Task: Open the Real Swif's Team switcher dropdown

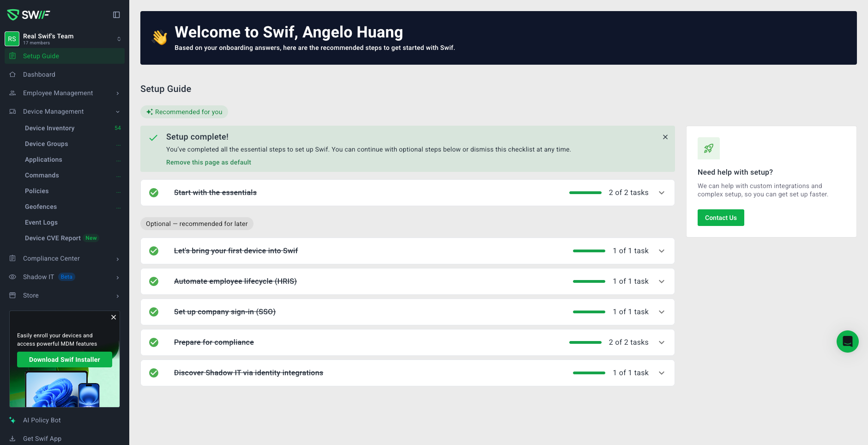Action: coord(119,39)
